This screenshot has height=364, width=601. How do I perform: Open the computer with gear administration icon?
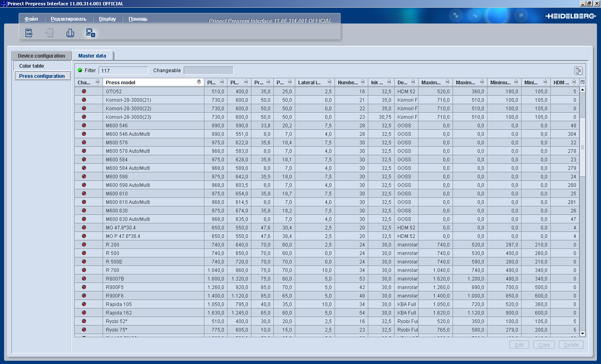[x=90, y=33]
